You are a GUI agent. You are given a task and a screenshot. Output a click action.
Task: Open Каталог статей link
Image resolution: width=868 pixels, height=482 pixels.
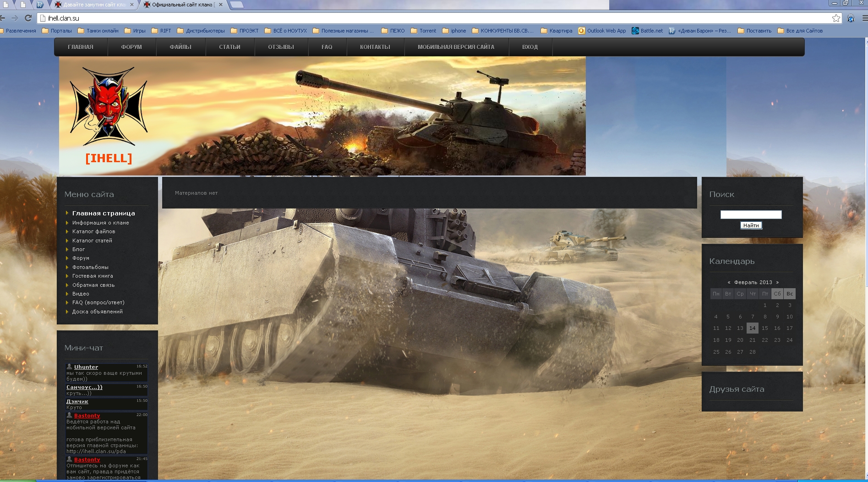(x=92, y=241)
